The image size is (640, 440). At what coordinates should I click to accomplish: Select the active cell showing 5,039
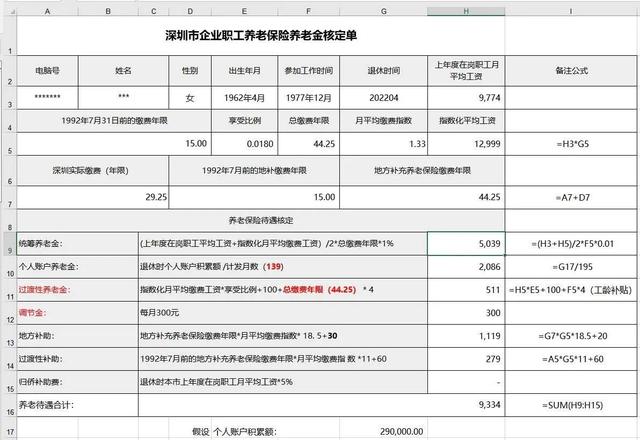(x=466, y=244)
